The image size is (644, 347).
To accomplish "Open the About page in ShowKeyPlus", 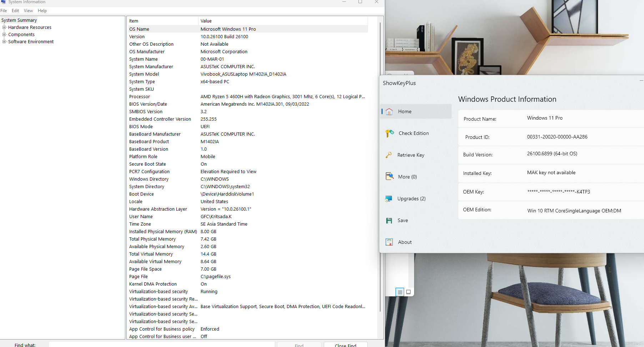I will (404, 242).
